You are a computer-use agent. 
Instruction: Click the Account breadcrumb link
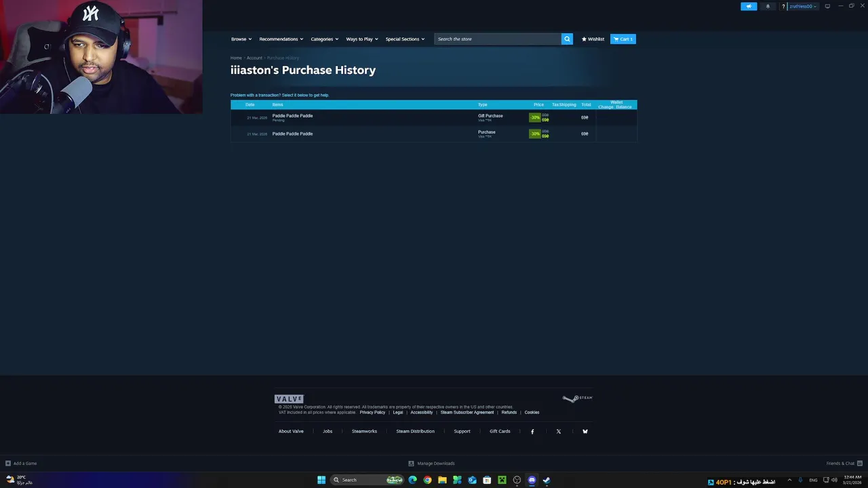tap(254, 58)
